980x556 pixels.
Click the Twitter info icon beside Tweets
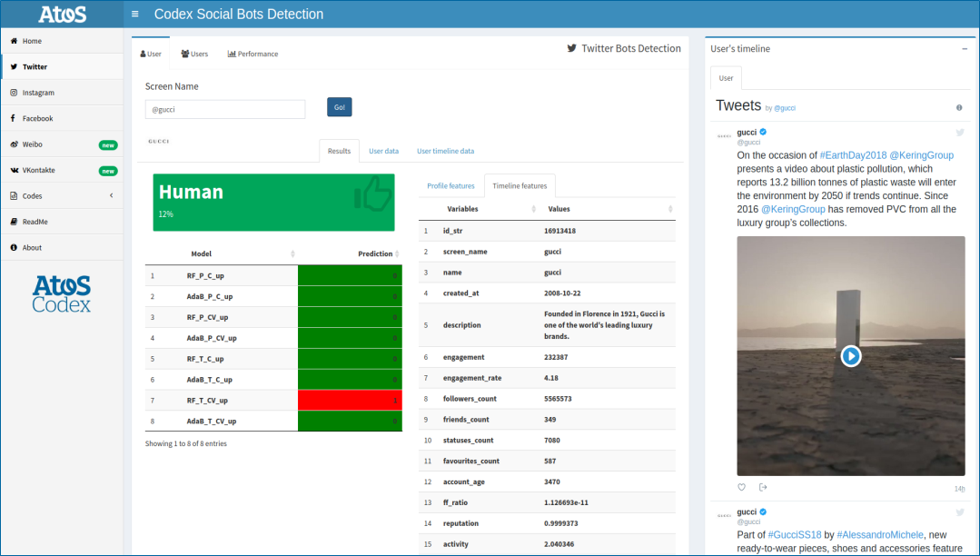[x=959, y=107]
